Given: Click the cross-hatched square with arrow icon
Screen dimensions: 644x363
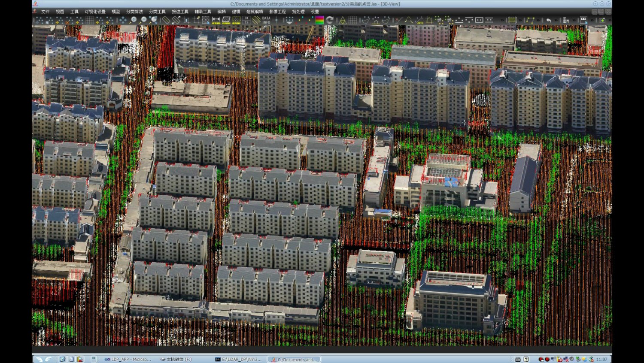Looking at the screenshot, I should (x=206, y=20).
